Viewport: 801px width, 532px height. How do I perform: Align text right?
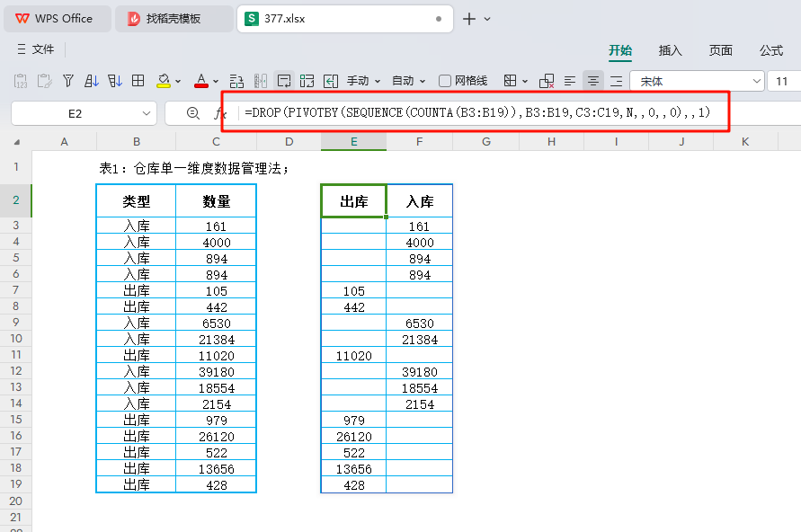[617, 81]
